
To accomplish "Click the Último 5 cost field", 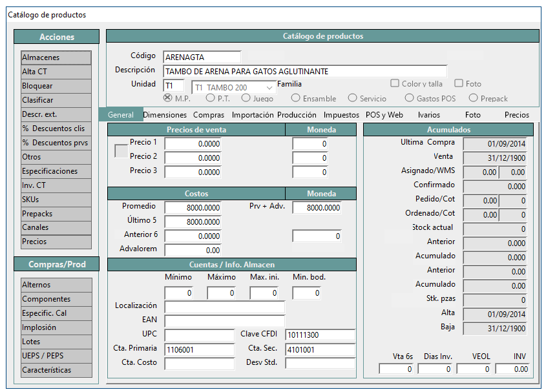I will (193, 222).
